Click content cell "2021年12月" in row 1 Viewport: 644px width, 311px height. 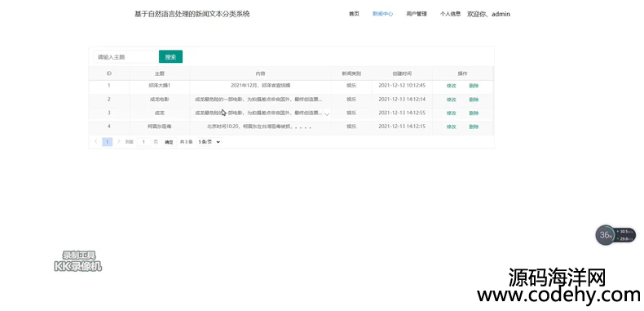click(260, 86)
